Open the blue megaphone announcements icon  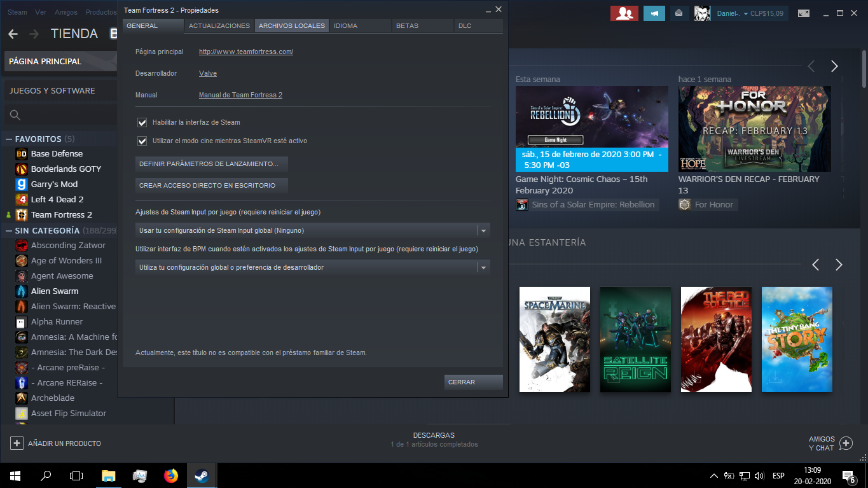coord(654,13)
